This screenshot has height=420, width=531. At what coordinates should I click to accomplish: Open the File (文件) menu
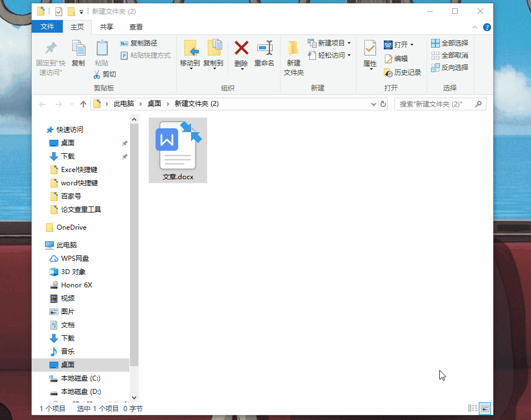click(47, 26)
